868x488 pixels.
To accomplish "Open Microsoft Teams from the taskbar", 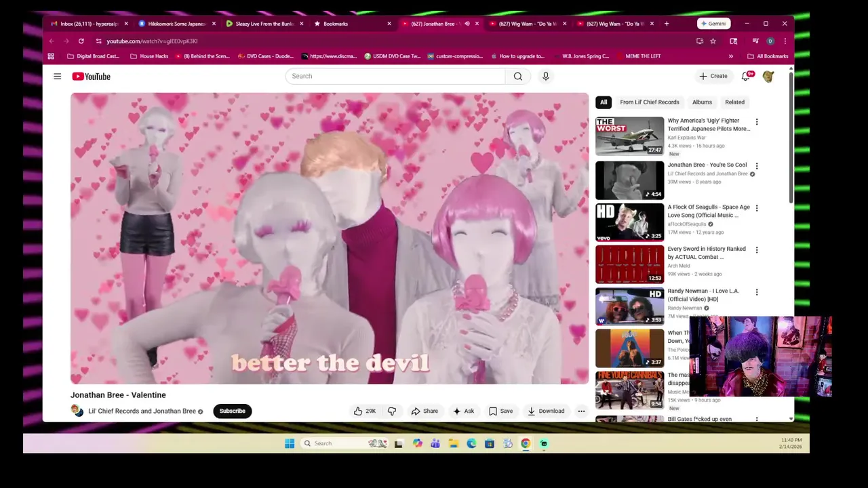I will tap(435, 443).
